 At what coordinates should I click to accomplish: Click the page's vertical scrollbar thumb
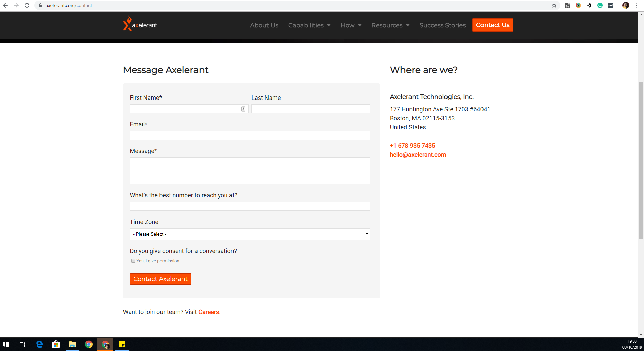[641, 161]
